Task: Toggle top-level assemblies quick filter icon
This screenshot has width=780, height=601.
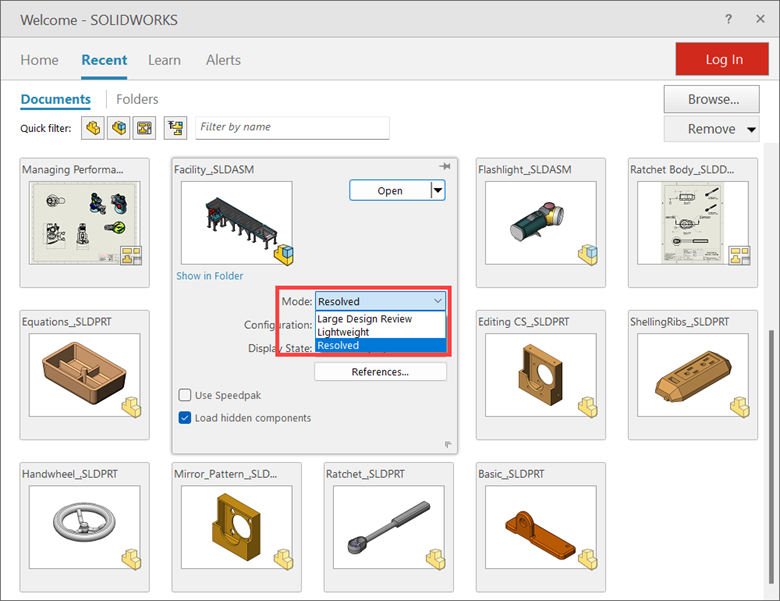Action: [176, 128]
